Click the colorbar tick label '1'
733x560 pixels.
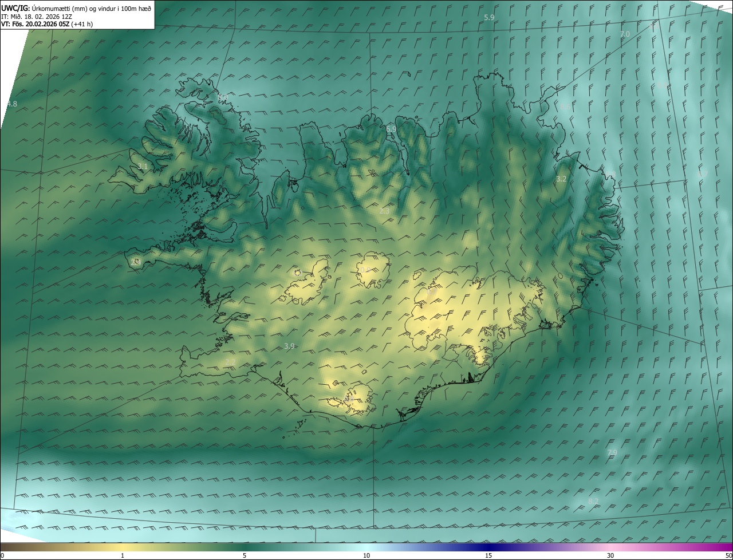123,555
